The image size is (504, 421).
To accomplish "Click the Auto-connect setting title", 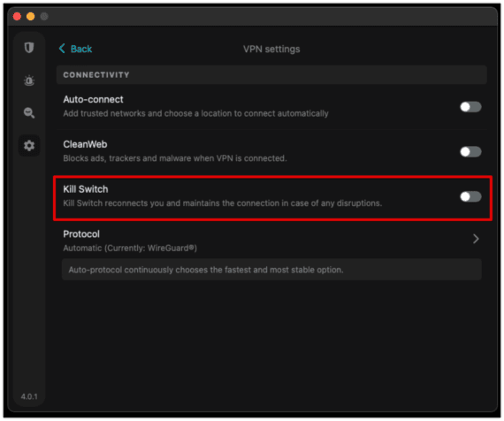I will tap(93, 99).
